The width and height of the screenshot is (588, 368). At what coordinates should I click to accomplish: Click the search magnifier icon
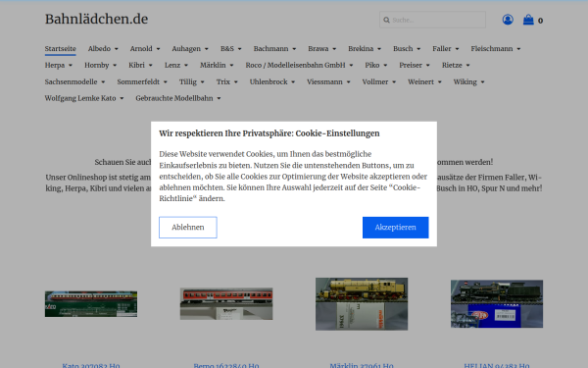point(387,20)
